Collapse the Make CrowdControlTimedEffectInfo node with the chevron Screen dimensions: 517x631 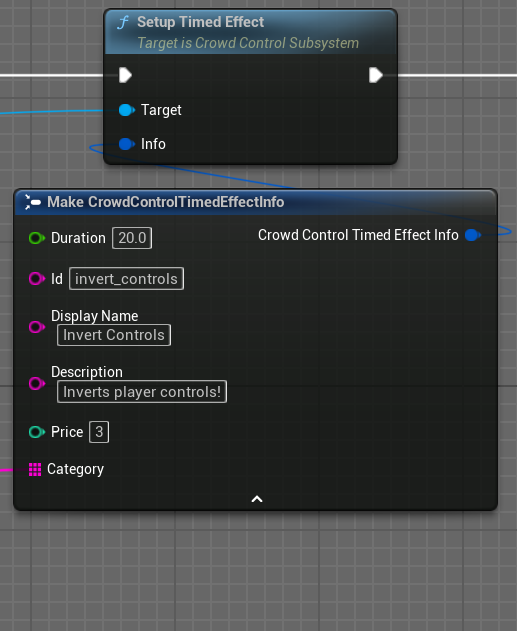(257, 499)
